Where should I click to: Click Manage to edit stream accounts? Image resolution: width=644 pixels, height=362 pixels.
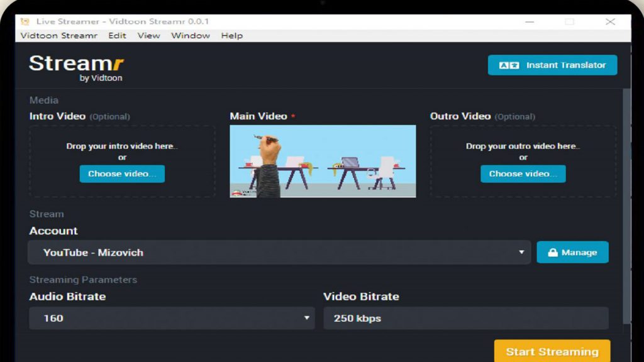click(572, 252)
